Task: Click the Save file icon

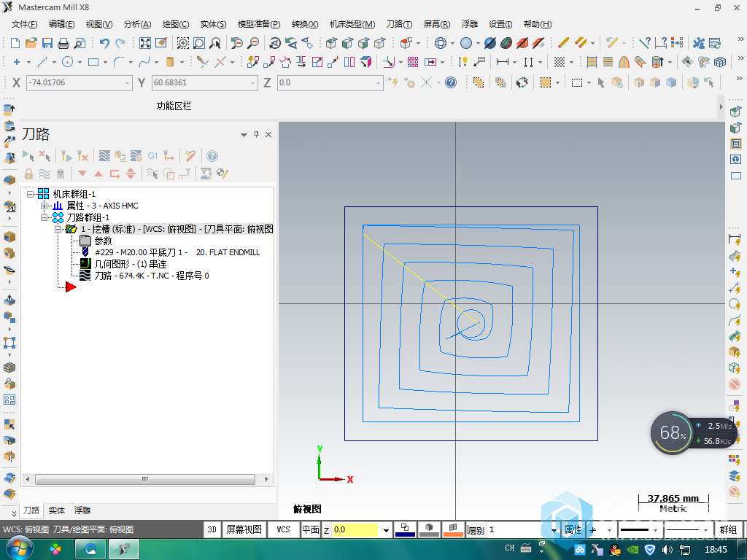Action: pos(47,43)
